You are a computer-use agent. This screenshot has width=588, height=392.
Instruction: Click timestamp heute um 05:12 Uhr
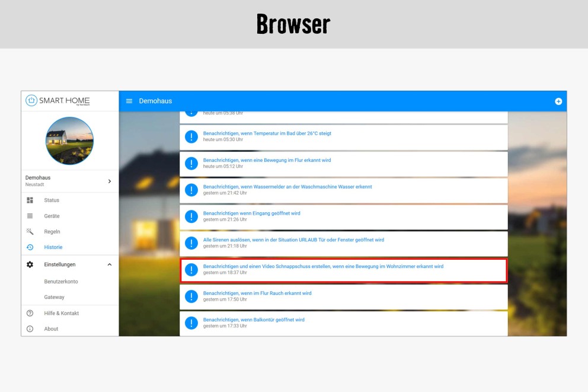pyautogui.click(x=223, y=167)
